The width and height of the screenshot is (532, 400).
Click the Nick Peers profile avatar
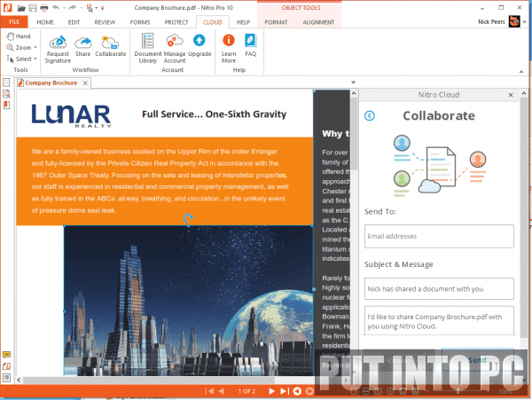(514, 21)
